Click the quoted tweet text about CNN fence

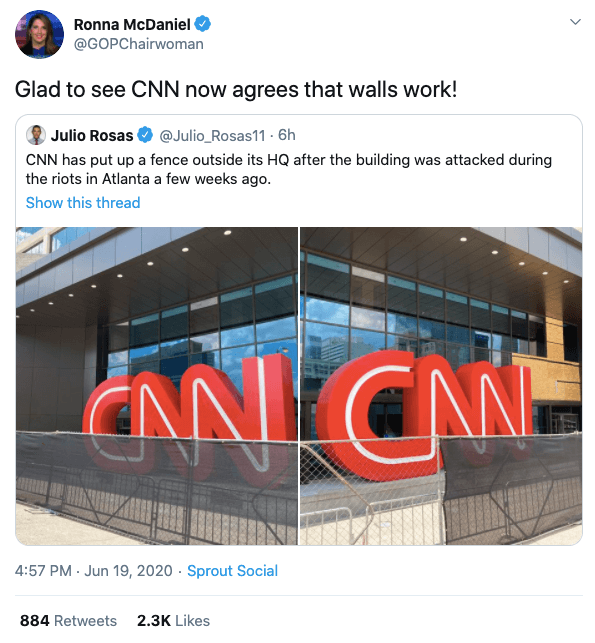click(x=289, y=169)
